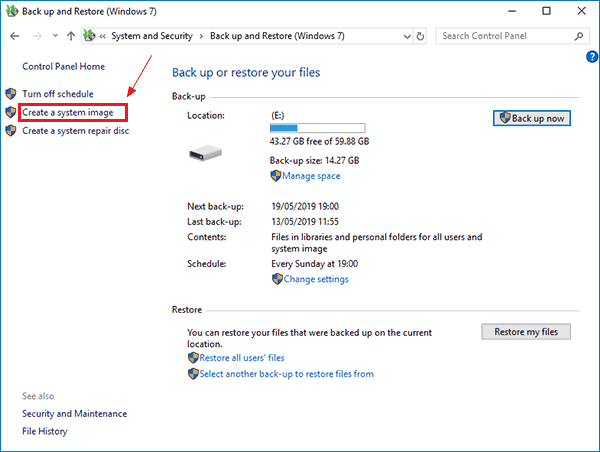Click the Restore my files button
This screenshot has height=452, width=600.
526,332
